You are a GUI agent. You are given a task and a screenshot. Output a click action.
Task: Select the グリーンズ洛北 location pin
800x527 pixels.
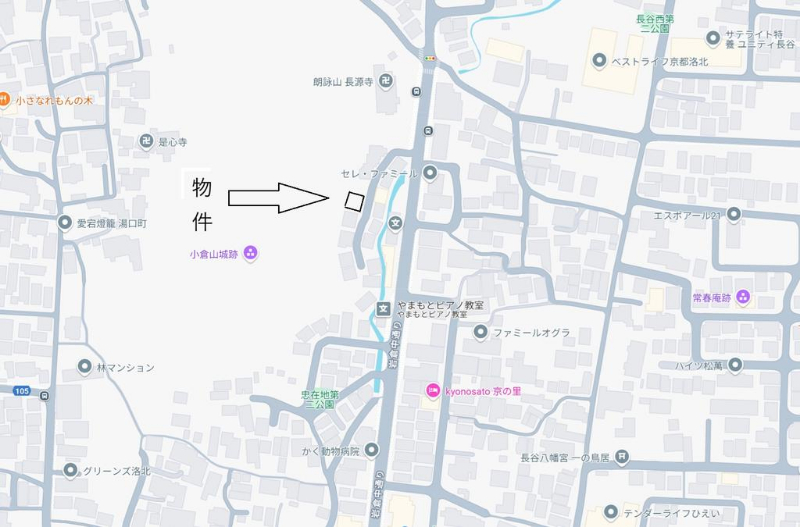point(70,470)
